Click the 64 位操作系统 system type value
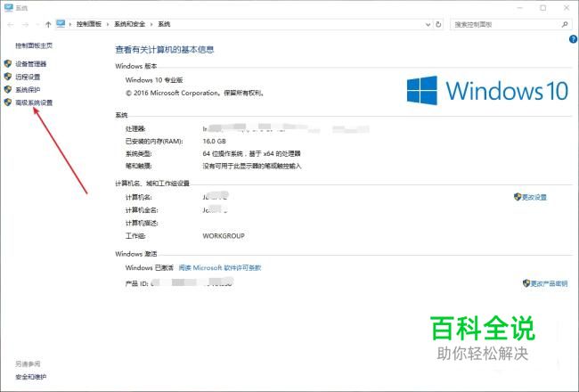Screen dimensions: 579x392 pos(251,154)
